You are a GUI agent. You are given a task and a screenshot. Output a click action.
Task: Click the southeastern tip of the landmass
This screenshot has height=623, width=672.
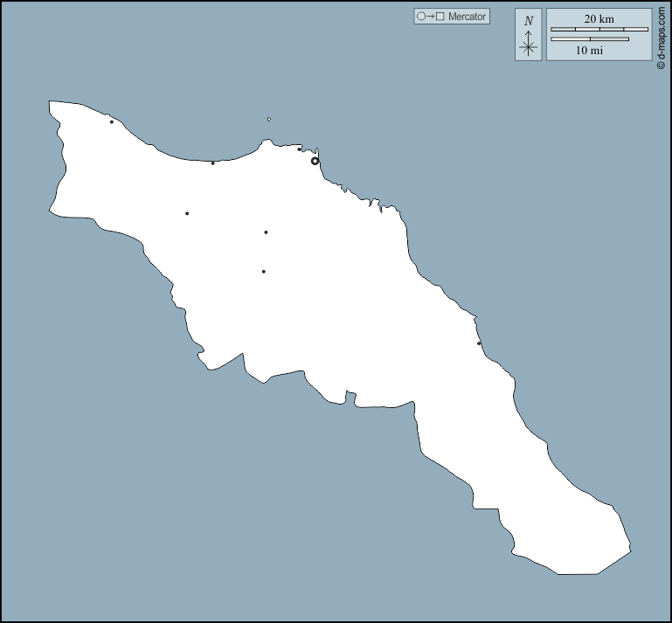point(628,551)
